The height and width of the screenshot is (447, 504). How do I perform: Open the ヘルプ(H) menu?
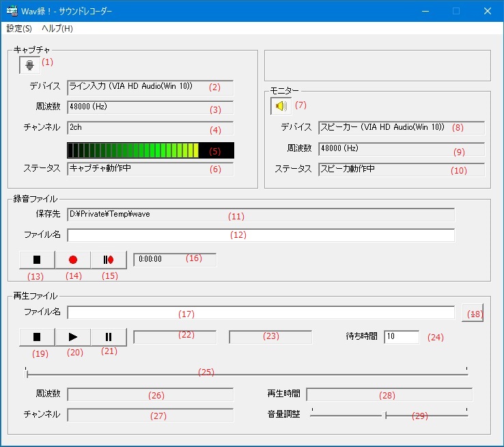point(57,29)
